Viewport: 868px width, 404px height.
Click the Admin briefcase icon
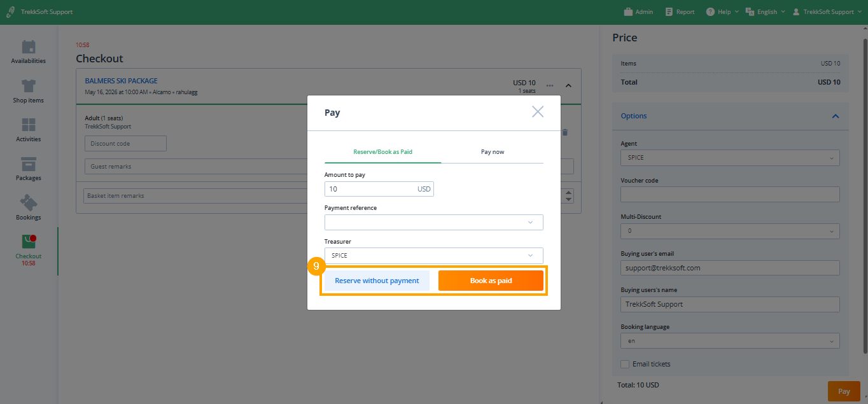pos(628,12)
